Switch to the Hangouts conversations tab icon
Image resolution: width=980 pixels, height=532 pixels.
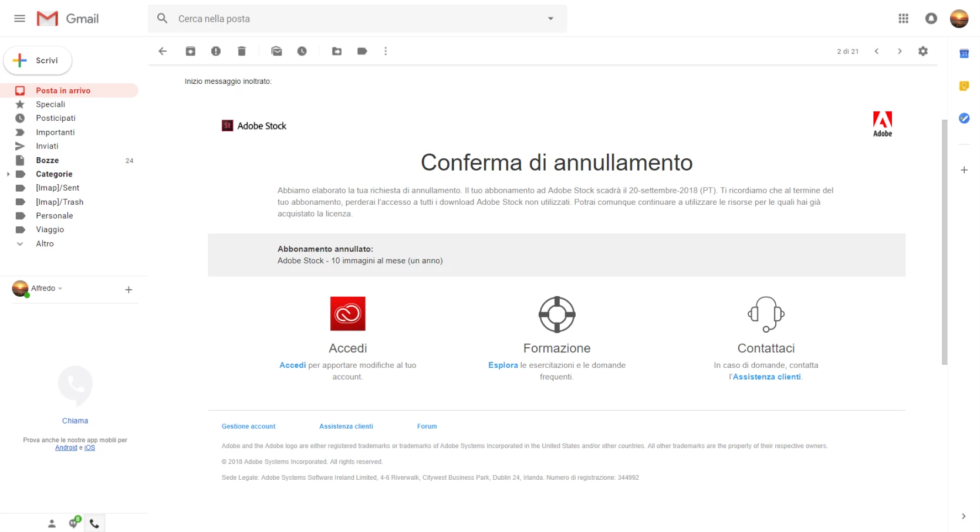tap(74, 522)
